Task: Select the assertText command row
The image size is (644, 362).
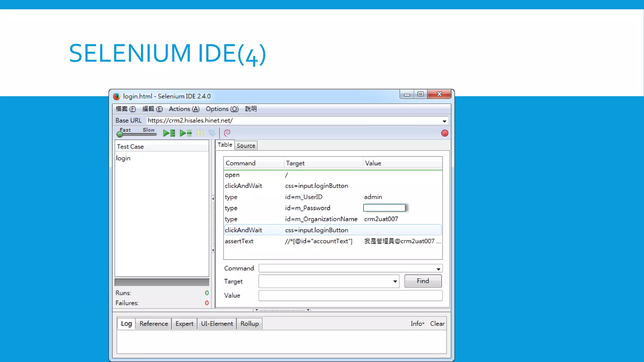Action: tap(333, 241)
